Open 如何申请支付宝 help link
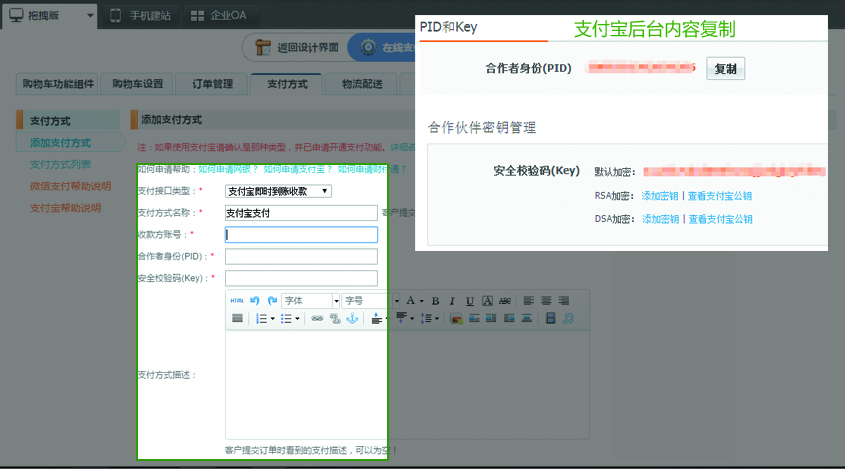Image resolution: width=845 pixels, height=469 pixels. tap(297, 169)
